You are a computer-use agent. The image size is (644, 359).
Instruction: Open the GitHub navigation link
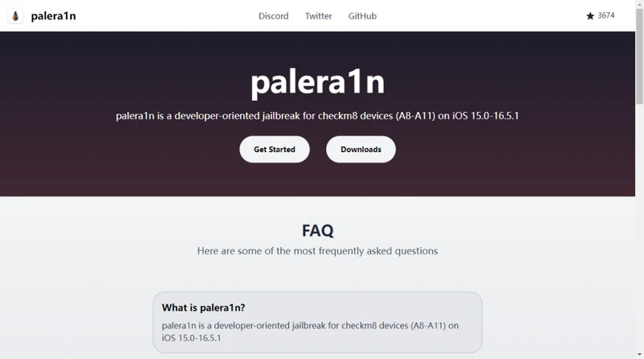coord(362,16)
